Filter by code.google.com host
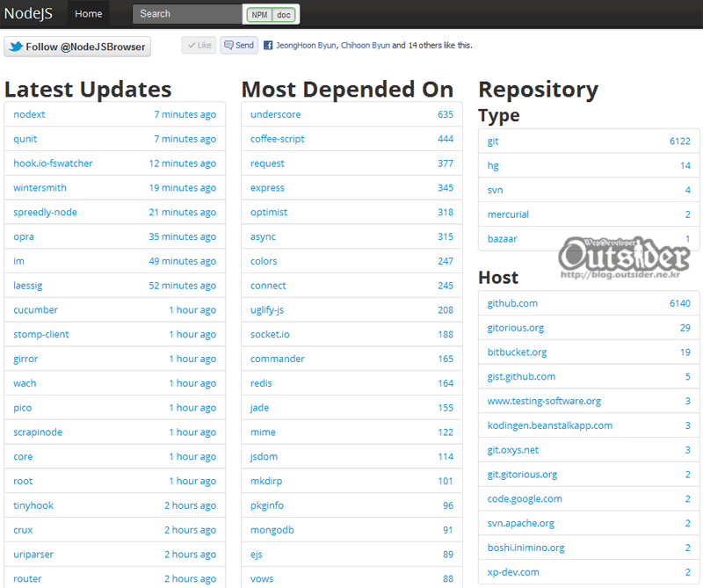 tap(525, 498)
